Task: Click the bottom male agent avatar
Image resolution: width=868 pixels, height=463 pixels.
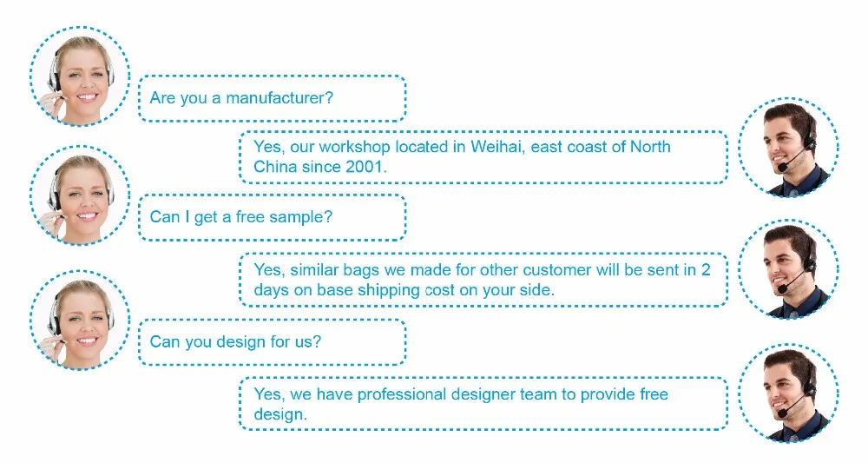Action: pyautogui.click(x=788, y=394)
